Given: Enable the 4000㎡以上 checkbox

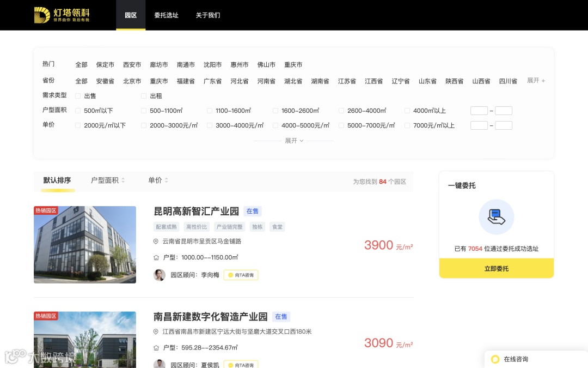Looking at the screenshot, I should coord(407,111).
